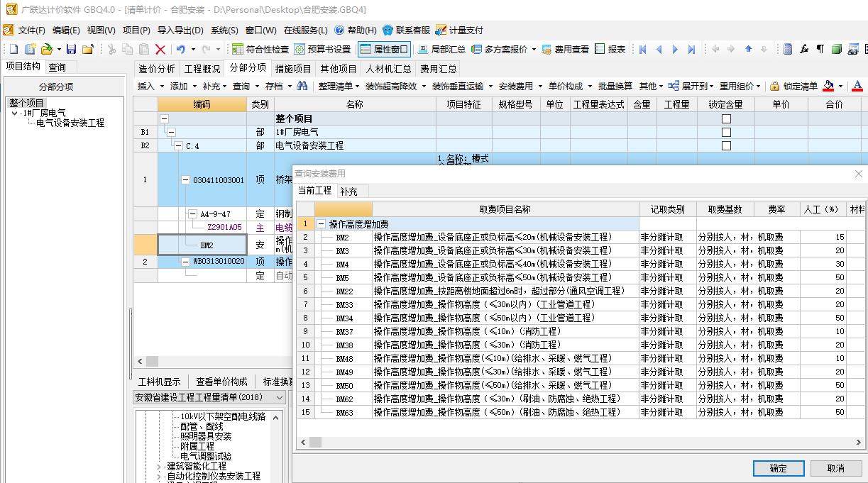Viewport: 868px width, 483px height.
Task: Tick 锁定含量 checkbox for 整个项目 row
Action: point(726,119)
